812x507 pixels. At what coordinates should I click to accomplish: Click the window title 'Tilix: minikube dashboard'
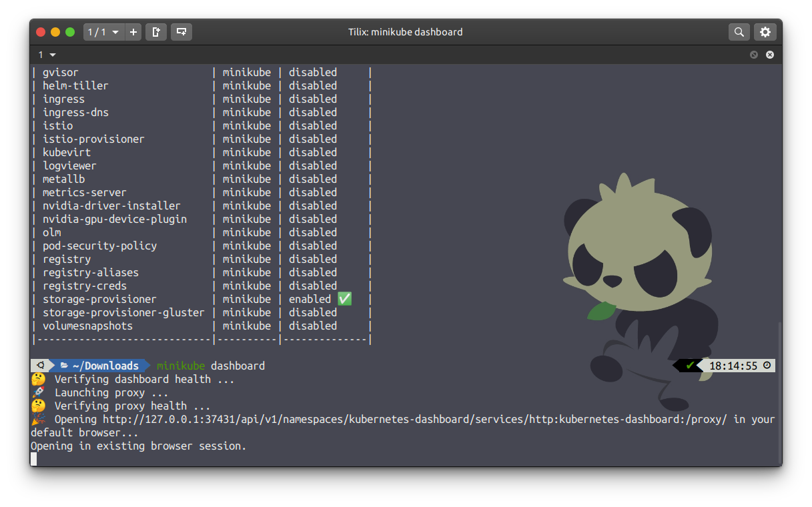coord(405,32)
